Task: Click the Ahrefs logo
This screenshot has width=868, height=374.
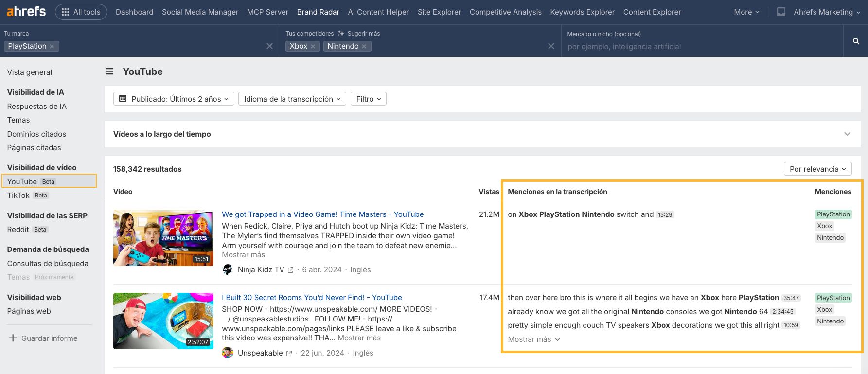Action: (26, 11)
